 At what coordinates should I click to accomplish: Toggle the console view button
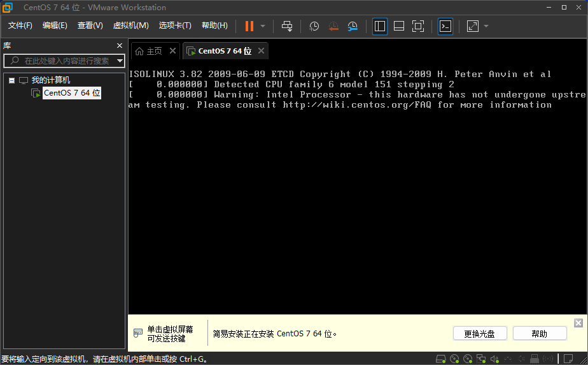445,26
